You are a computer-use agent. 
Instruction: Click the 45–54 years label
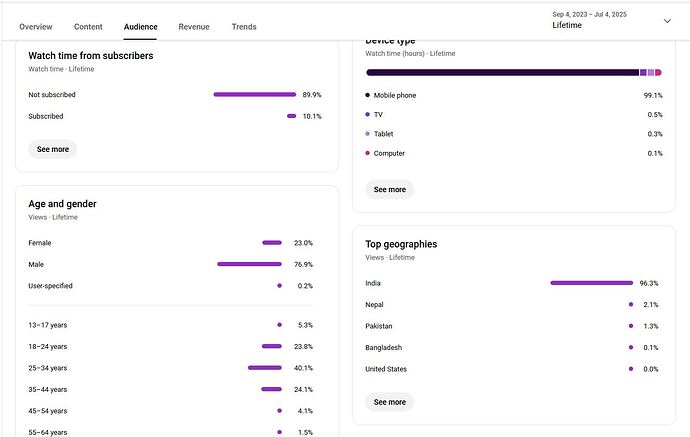(48, 411)
